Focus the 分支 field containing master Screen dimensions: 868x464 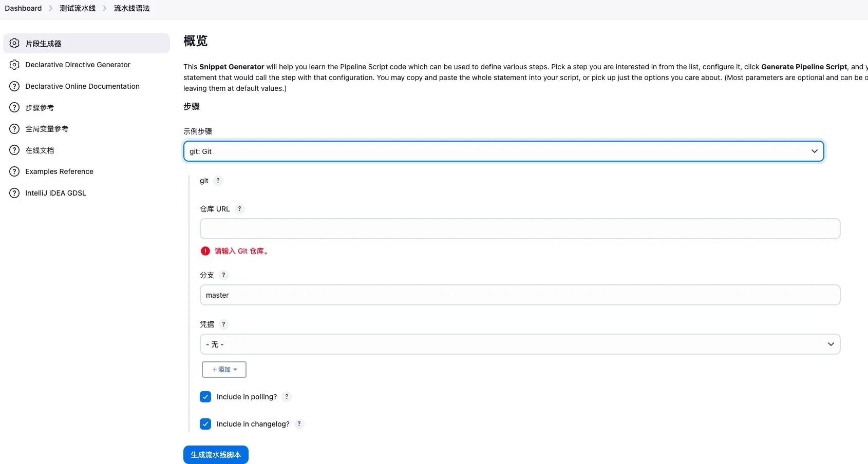click(520, 295)
